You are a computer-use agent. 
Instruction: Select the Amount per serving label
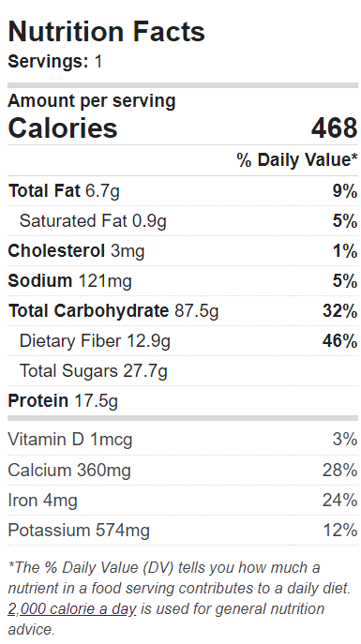pos(92,101)
